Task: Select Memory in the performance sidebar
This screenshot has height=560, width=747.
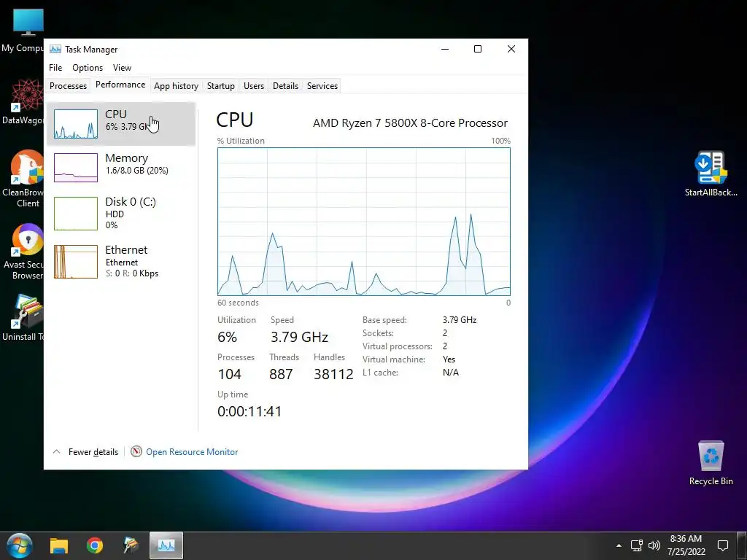Action: point(121,167)
